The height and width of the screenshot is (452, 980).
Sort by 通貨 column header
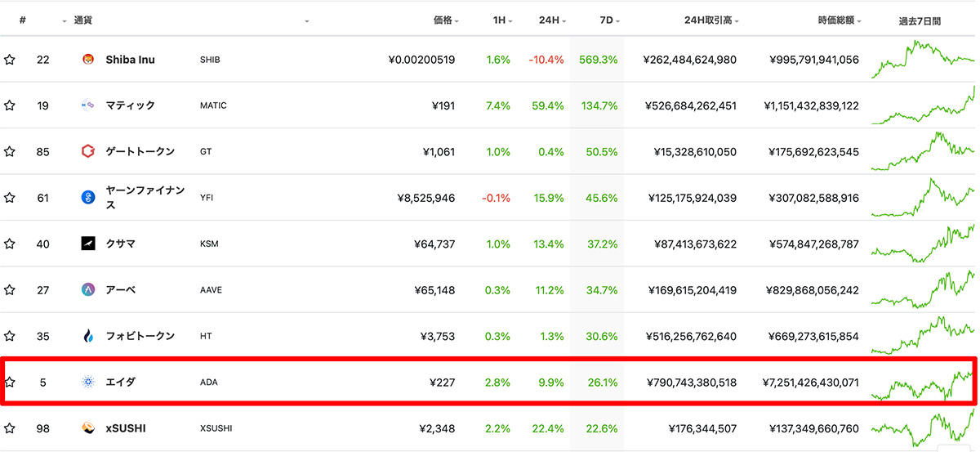(x=82, y=20)
